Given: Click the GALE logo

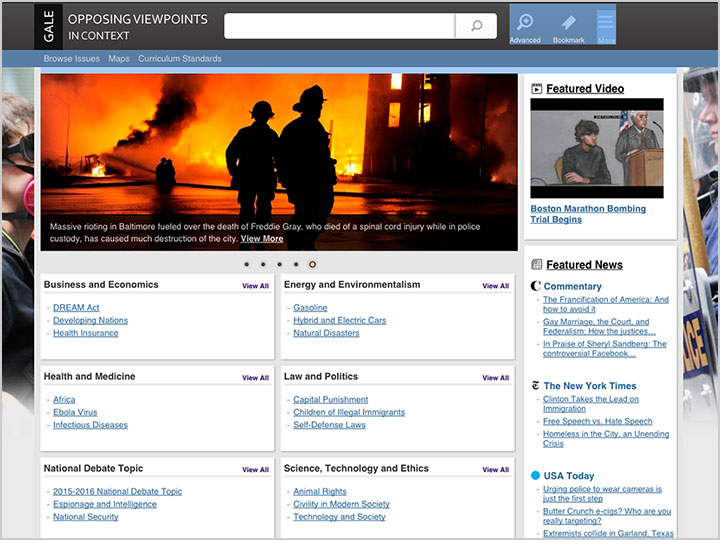Looking at the screenshot, I should pos(49,27).
